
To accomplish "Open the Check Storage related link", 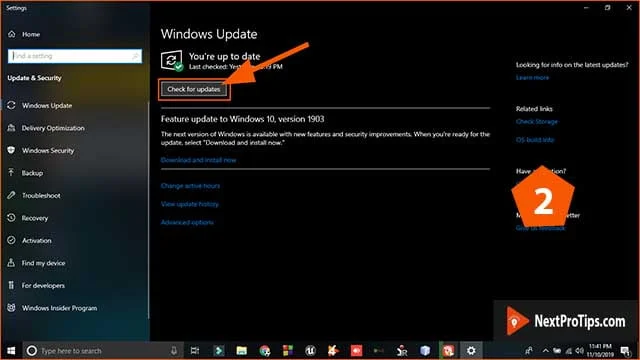I will 537,122.
